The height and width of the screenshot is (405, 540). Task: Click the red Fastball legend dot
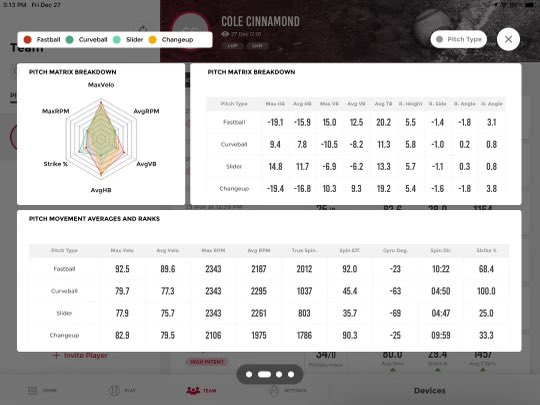tap(28, 40)
